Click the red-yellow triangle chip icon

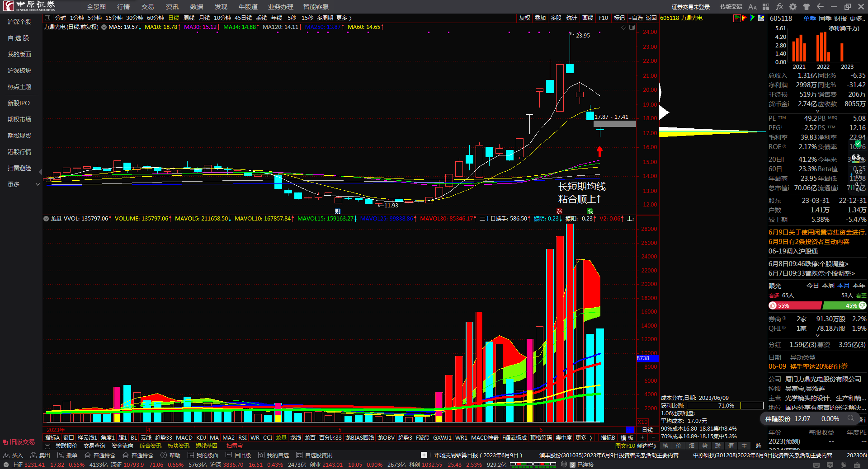click(745, 18)
